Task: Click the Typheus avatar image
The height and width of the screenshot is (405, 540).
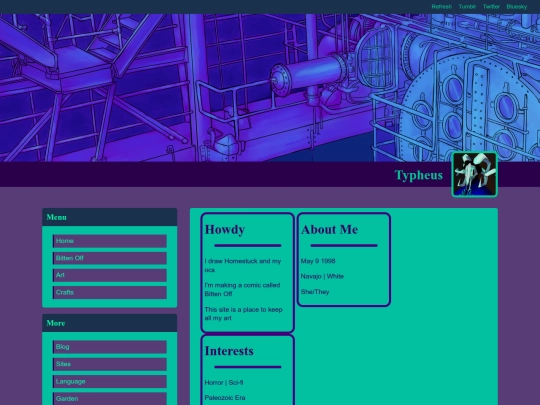Action: point(475,175)
